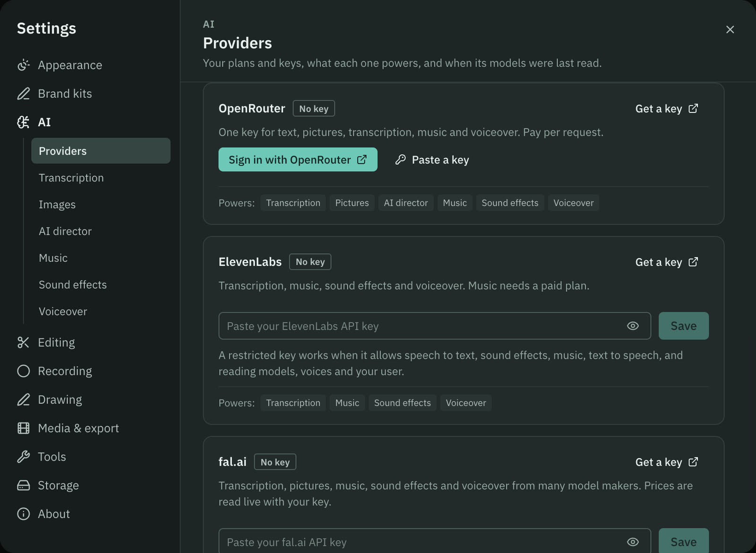Click the Appearance palette icon in sidebar
The image size is (756, 553).
(23, 65)
